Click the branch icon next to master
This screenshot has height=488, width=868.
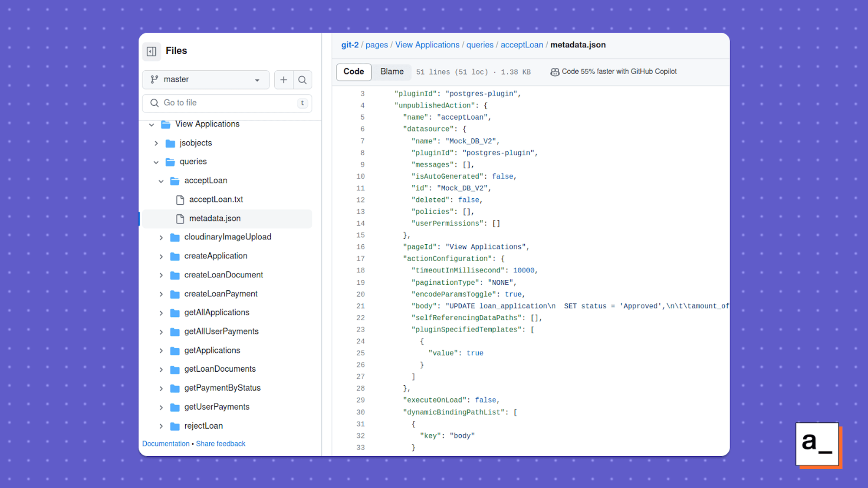click(154, 79)
